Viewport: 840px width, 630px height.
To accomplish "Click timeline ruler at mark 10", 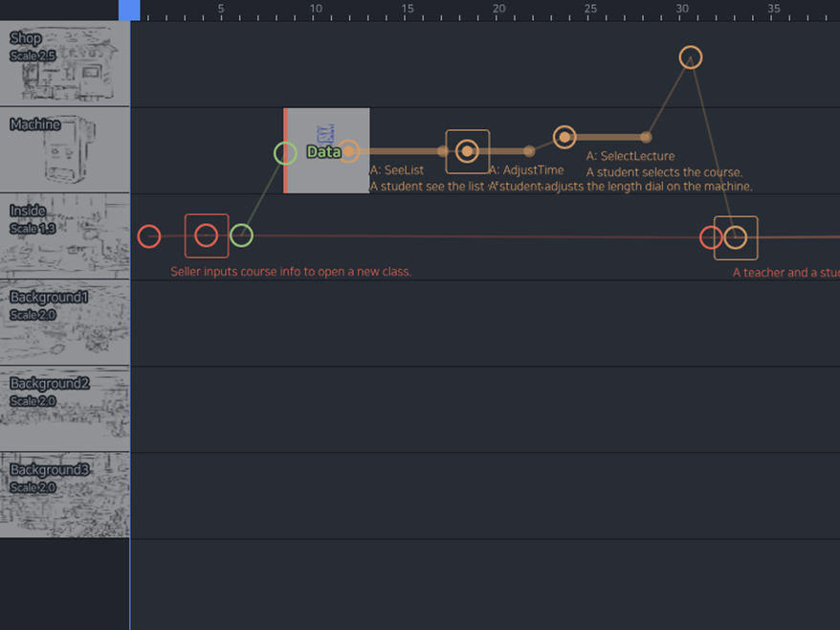I will click(316, 10).
